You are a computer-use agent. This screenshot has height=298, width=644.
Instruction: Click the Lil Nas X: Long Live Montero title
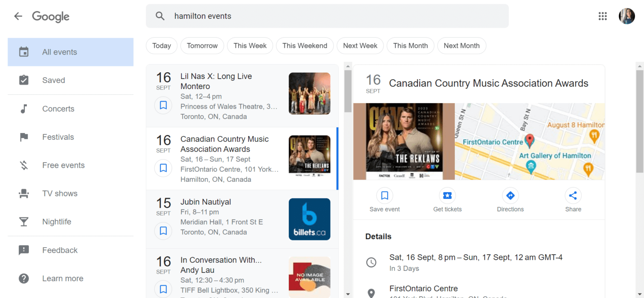point(216,81)
